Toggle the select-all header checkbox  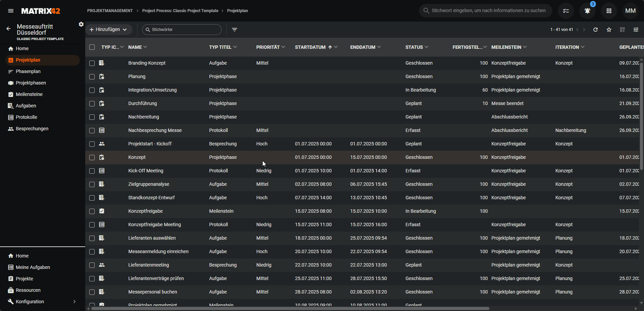[92, 47]
